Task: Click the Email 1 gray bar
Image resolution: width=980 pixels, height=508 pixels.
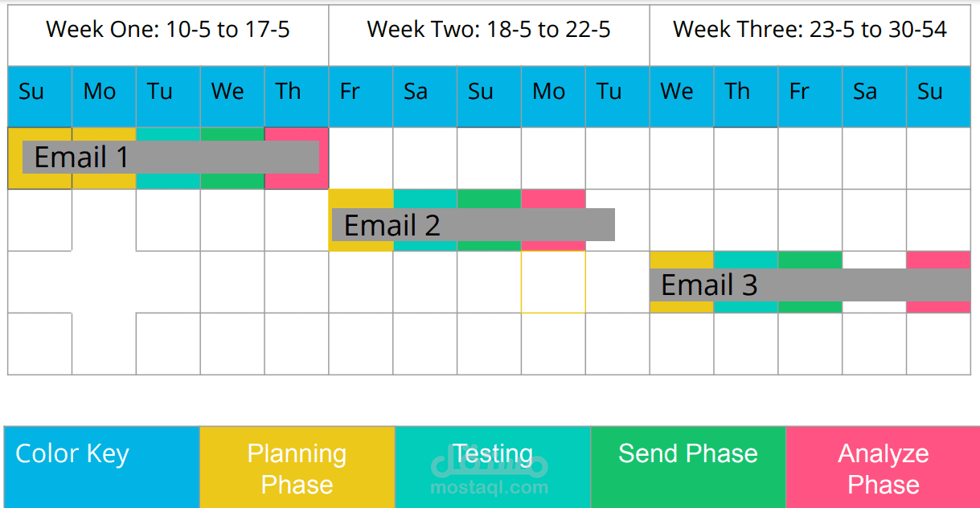Action: click(x=170, y=157)
